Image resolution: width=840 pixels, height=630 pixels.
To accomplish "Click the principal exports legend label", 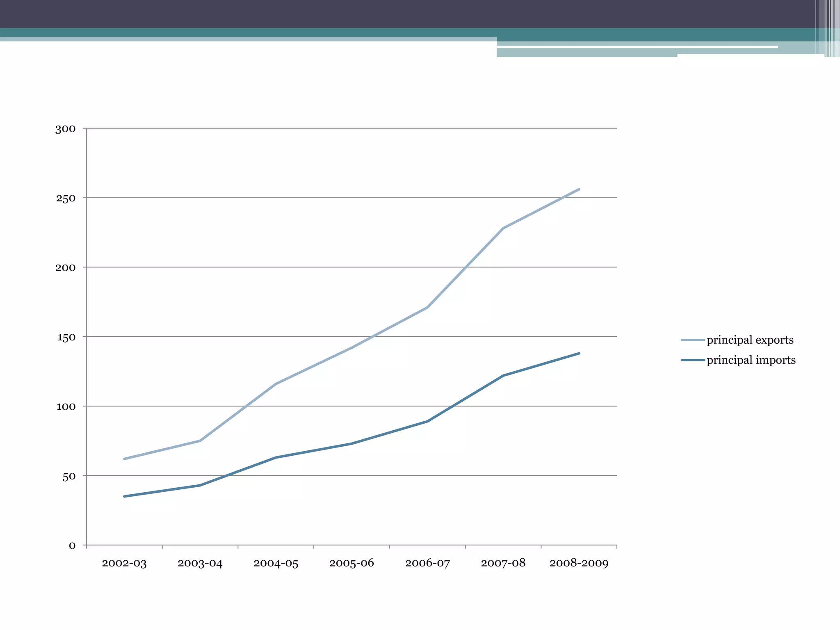I will click(x=750, y=340).
